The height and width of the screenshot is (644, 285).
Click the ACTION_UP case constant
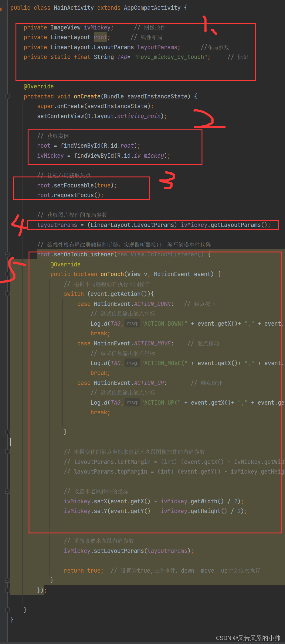pos(149,383)
